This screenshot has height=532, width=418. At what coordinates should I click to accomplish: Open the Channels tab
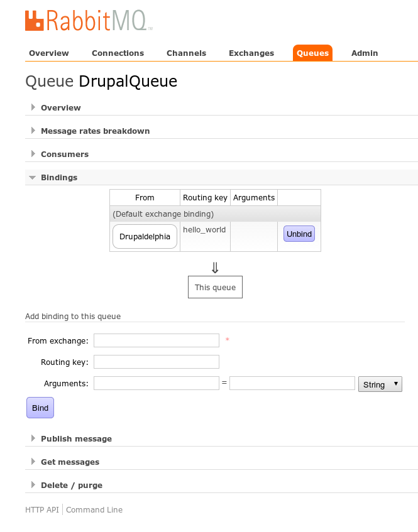pyautogui.click(x=186, y=53)
